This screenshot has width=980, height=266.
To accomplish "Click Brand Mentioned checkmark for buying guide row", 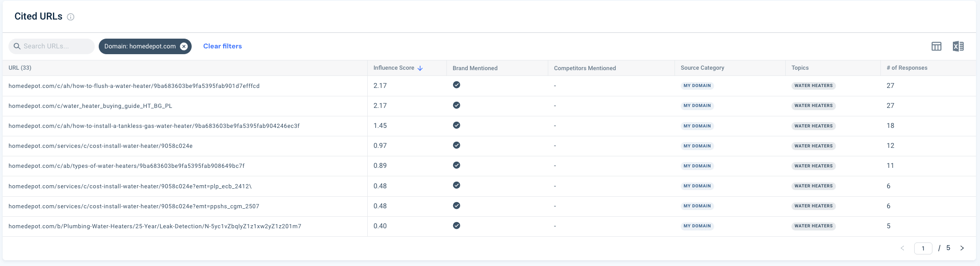I will click(457, 105).
